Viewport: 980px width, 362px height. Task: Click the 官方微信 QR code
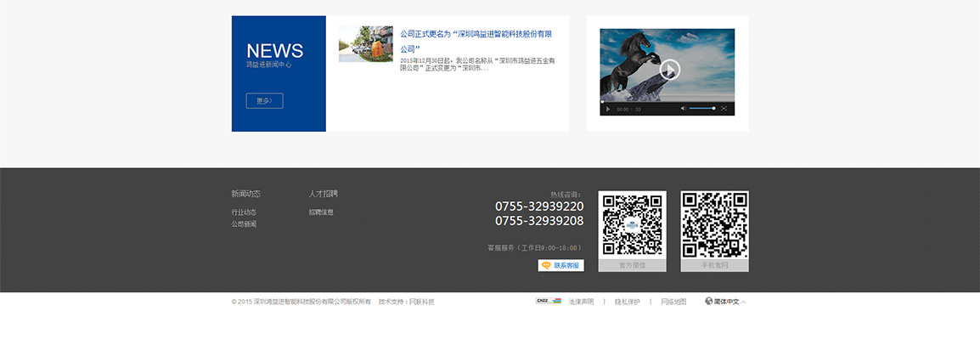(632, 224)
